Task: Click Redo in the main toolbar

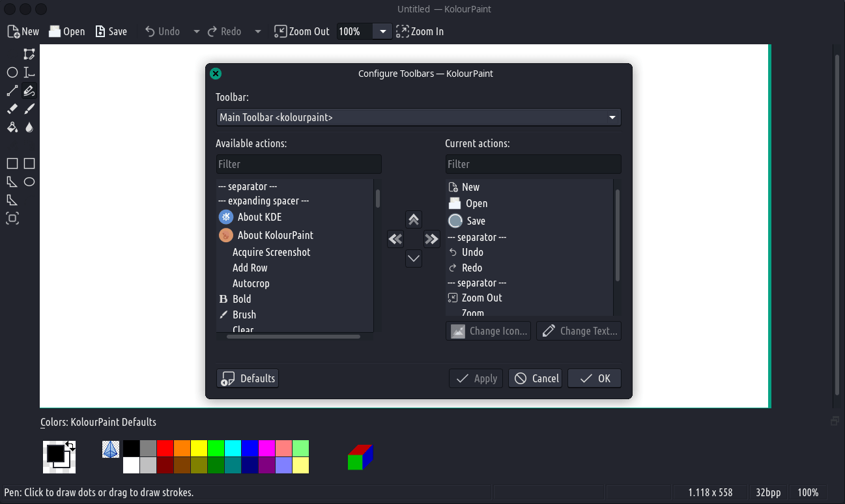Action: tap(224, 31)
